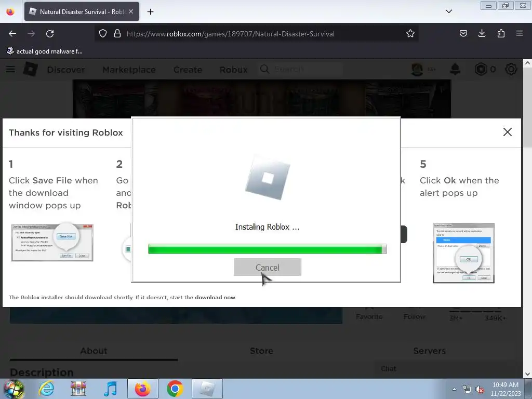
Task: Open the extensions puzzle icon
Action: [x=501, y=34]
